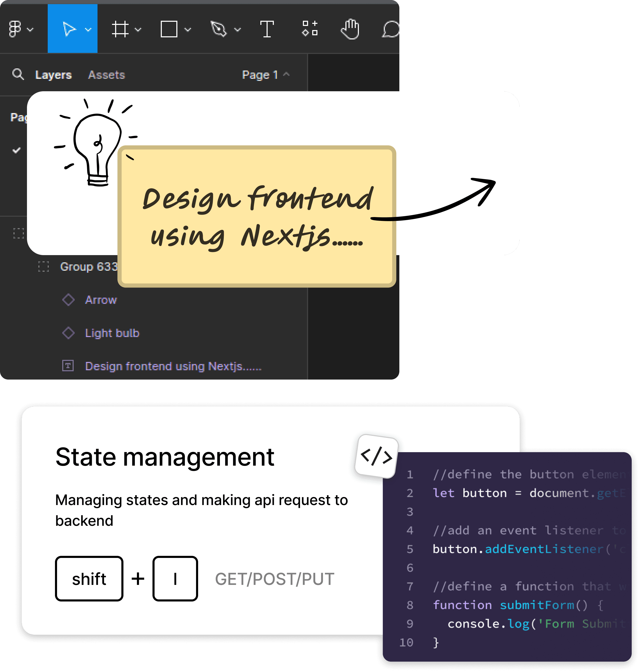Select the Pen tool
Screen dimensions: 640x672
(x=219, y=29)
